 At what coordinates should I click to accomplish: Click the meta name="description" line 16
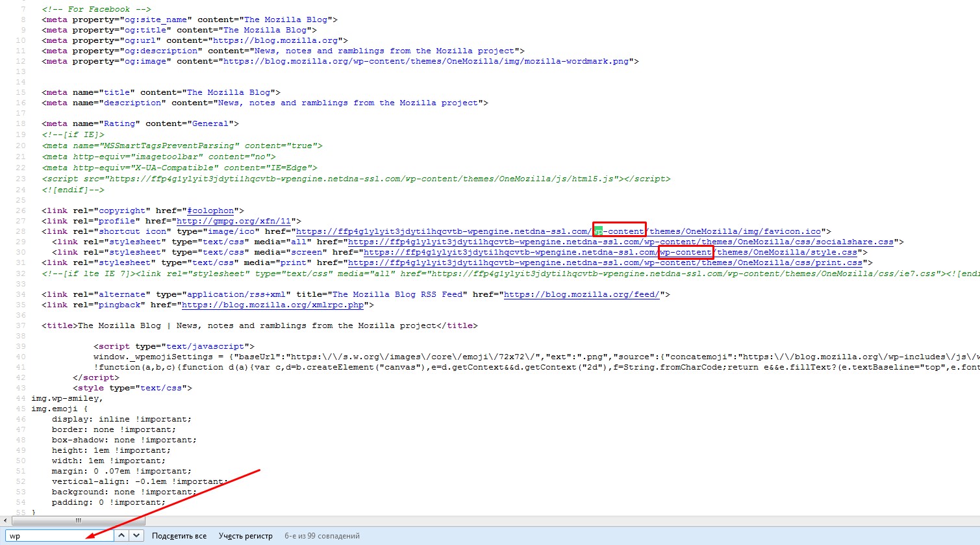pyautogui.click(x=265, y=103)
